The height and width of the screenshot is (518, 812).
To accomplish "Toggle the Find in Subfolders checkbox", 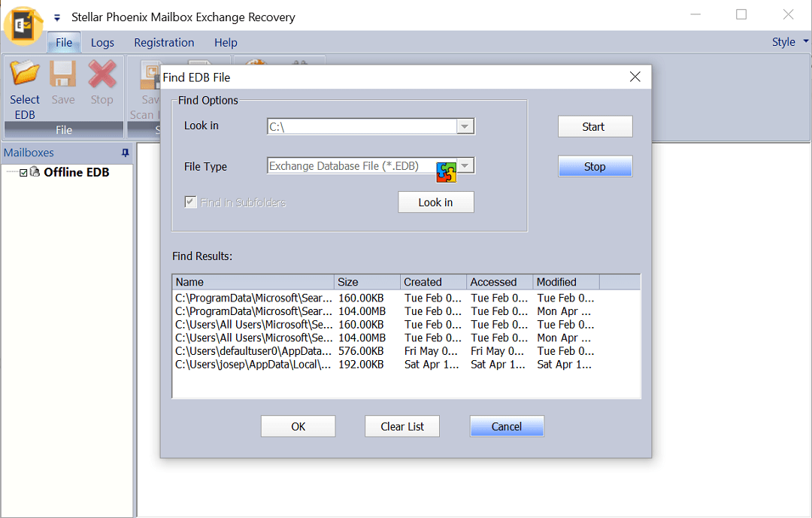I will (190, 202).
